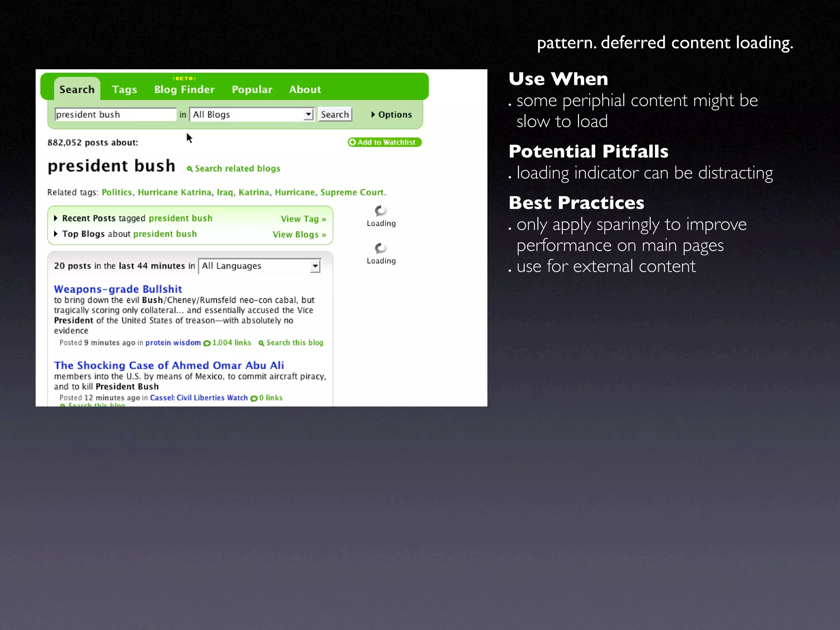Open 'The Shocking Case of Ahmed Omar Abu Ali'
Image resolution: width=840 pixels, height=630 pixels.
tap(169, 365)
